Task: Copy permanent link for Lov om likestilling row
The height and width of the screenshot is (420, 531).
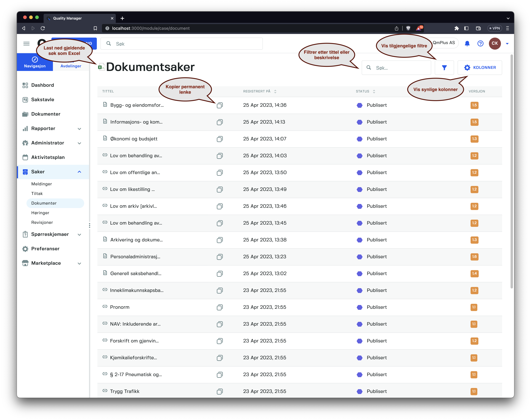Action: (220, 189)
